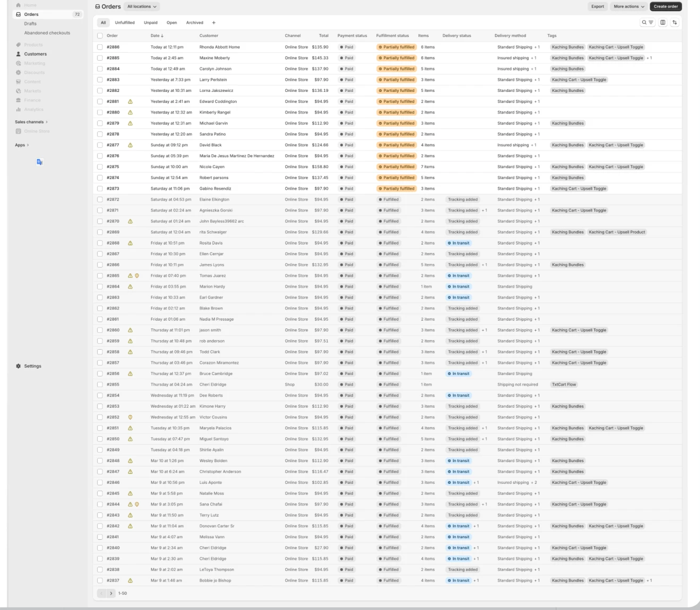Click the Date column sort arrow

pos(162,36)
